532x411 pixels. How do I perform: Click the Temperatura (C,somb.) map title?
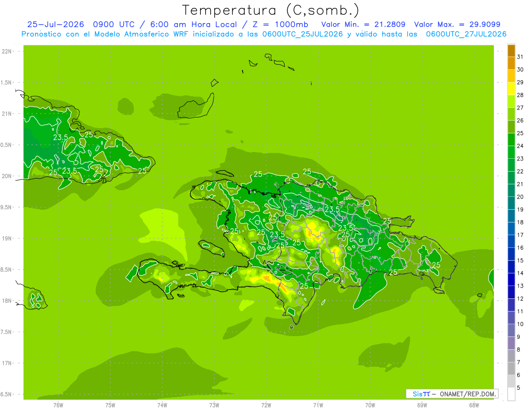coord(271,10)
